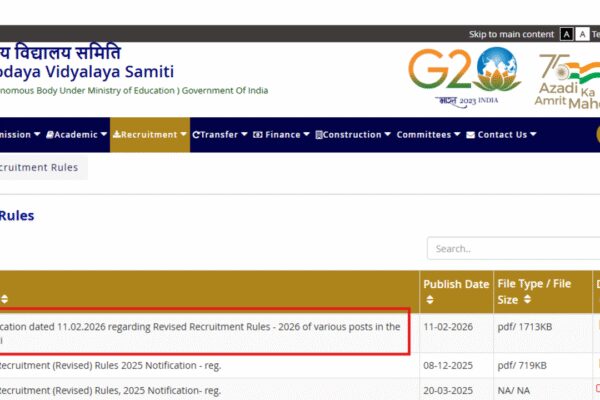This screenshot has height=400, width=600.
Task: Click the G20 India 2023 logo
Action: coord(465,77)
